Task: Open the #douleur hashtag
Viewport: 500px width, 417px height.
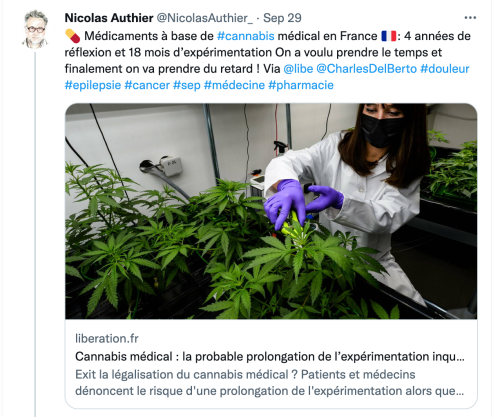Action: (x=445, y=69)
